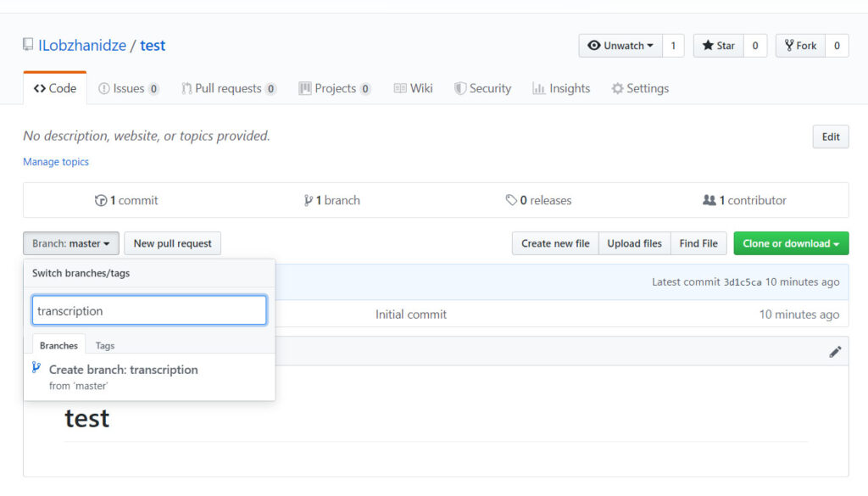The width and height of the screenshot is (868, 496).
Task: Toggle the Branch: master dropdown
Action: click(71, 243)
